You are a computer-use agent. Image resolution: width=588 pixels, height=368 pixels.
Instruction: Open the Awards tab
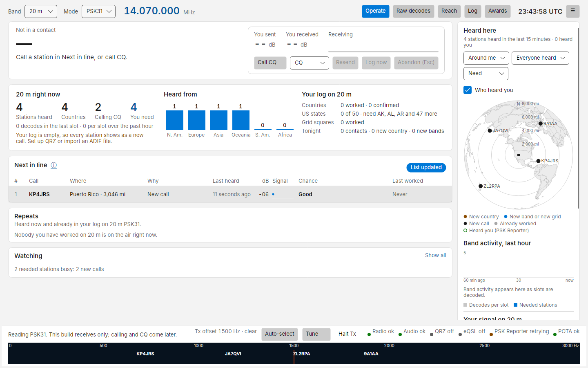tap(498, 11)
